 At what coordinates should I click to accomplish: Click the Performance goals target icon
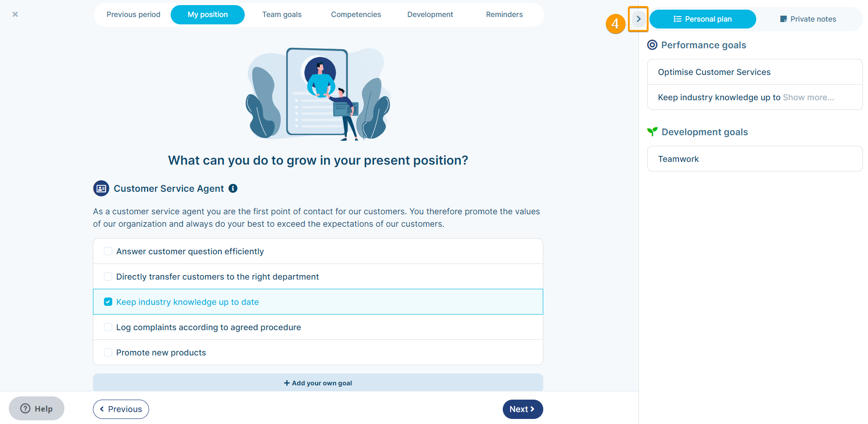[x=652, y=45]
